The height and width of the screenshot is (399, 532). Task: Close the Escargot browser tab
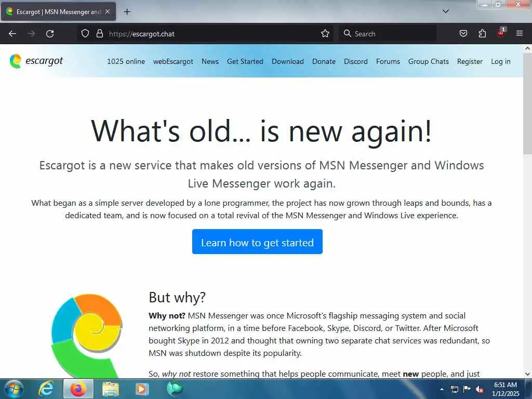tap(107, 11)
